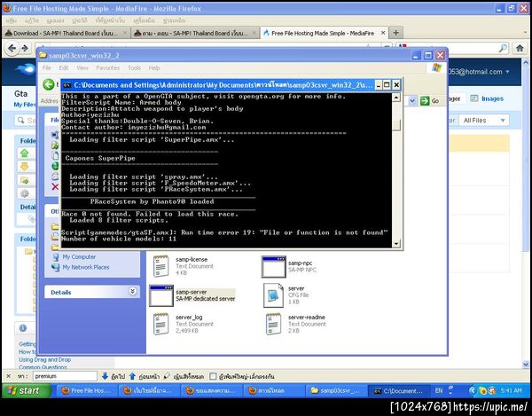
Task: Open the Explorer Help menu
Action: click(x=154, y=68)
